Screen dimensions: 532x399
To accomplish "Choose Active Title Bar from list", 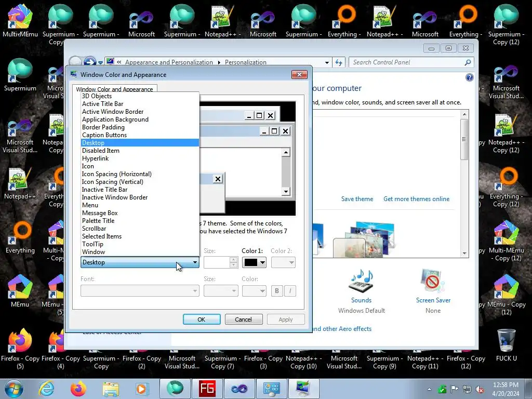I will coord(140,104).
